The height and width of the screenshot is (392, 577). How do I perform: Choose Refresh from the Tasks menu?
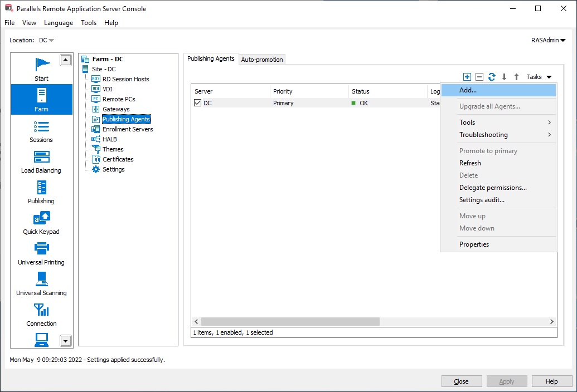click(x=498, y=163)
